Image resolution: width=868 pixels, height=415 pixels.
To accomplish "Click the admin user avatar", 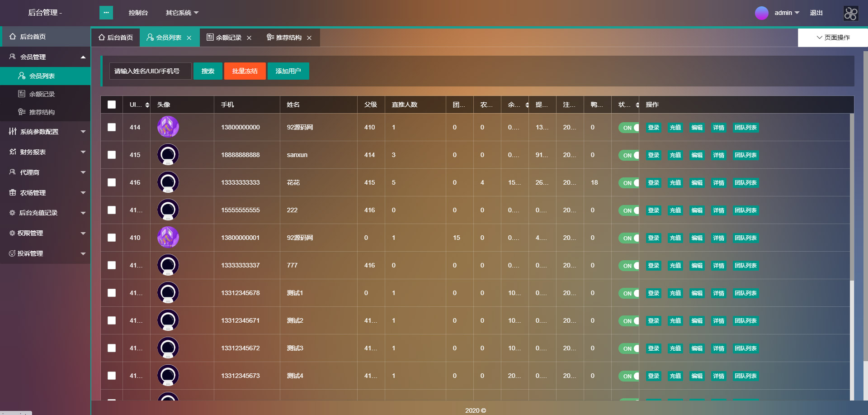I will [x=762, y=13].
